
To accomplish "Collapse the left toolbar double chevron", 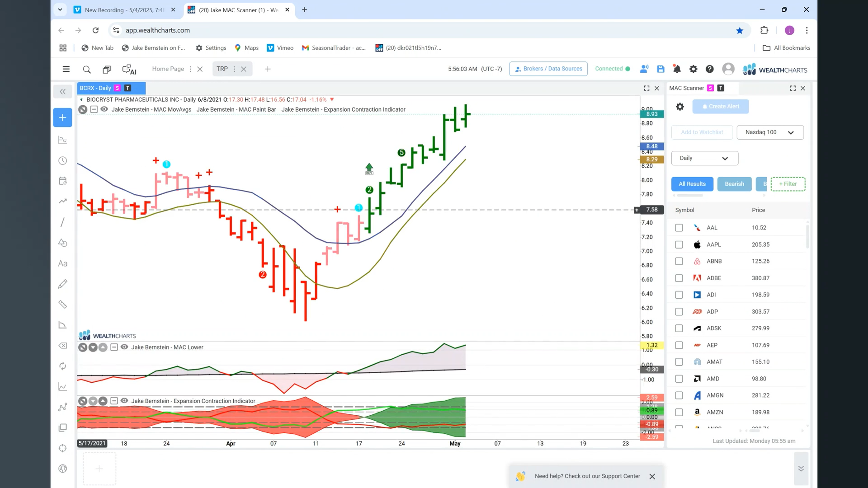I will tap(63, 92).
